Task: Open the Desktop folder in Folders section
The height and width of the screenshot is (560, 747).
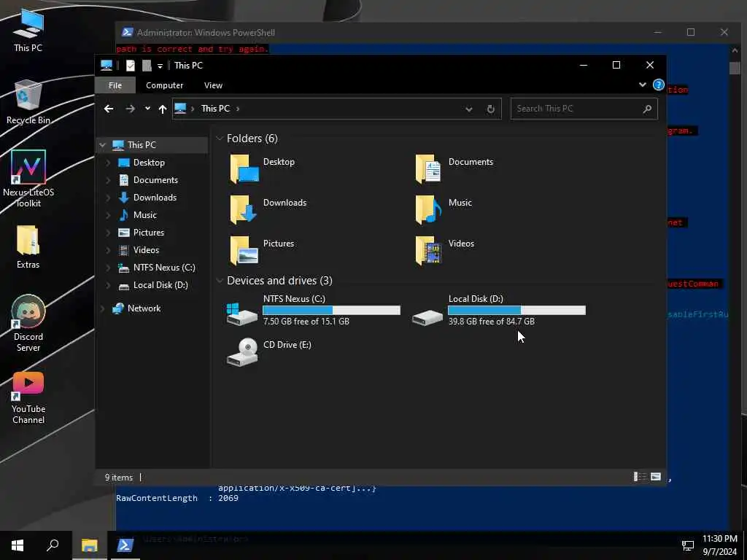Action: 245,168
